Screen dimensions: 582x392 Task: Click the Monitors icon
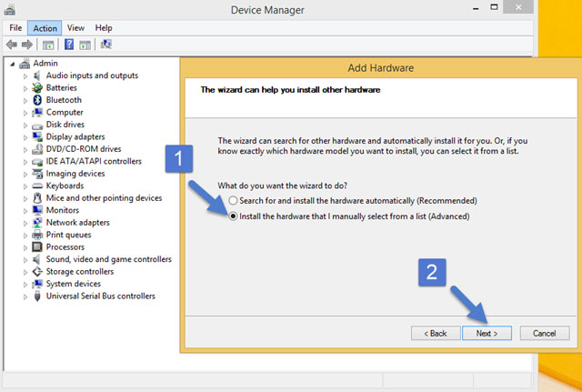(37, 210)
